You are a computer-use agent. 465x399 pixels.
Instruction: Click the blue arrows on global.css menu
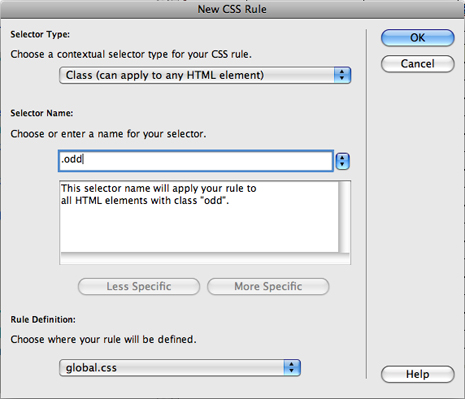click(x=292, y=368)
